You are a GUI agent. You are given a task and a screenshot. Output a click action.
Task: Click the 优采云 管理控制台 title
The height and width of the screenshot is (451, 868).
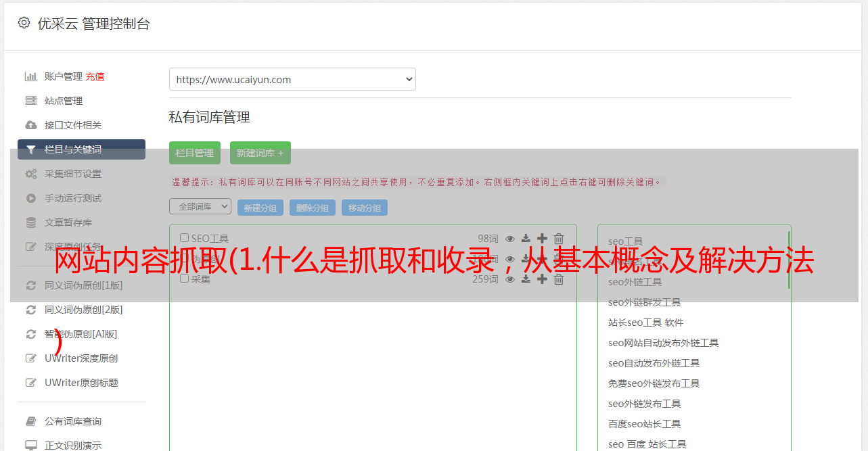click(94, 24)
